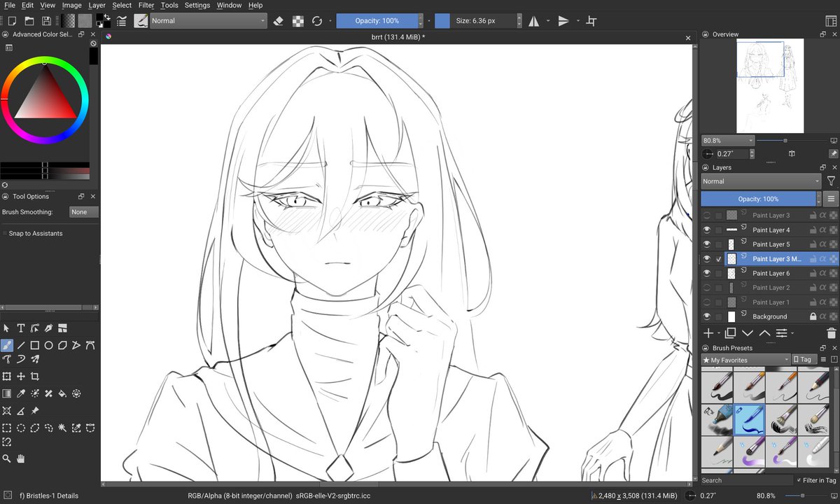
Task: Click horizontal mirror tool icon
Action: 533,21
